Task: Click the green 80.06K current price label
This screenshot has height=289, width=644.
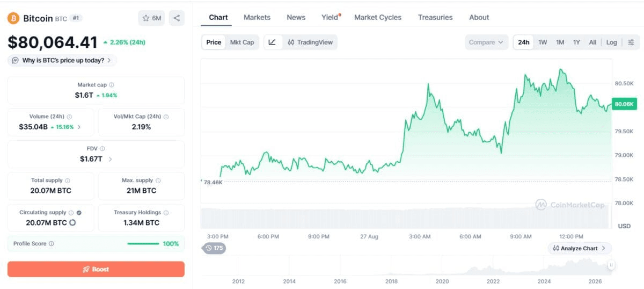Action: coord(624,104)
